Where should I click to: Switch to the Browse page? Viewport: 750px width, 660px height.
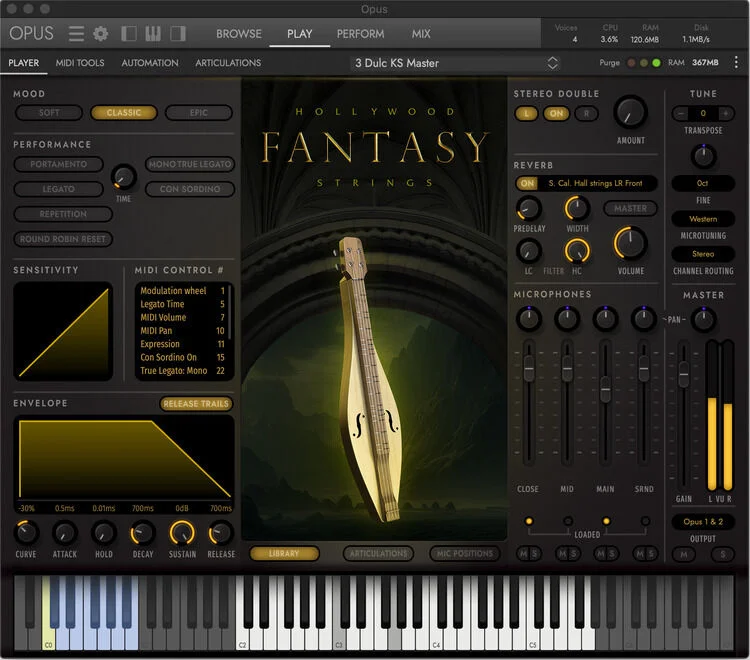pyautogui.click(x=239, y=34)
